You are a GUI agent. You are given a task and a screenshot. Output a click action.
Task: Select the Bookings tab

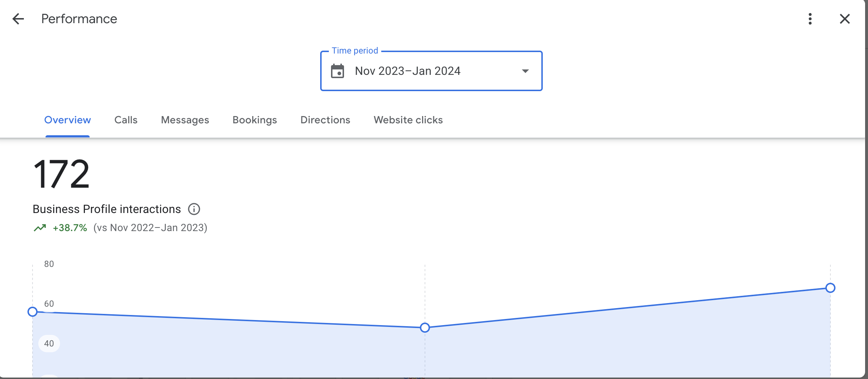(x=255, y=120)
